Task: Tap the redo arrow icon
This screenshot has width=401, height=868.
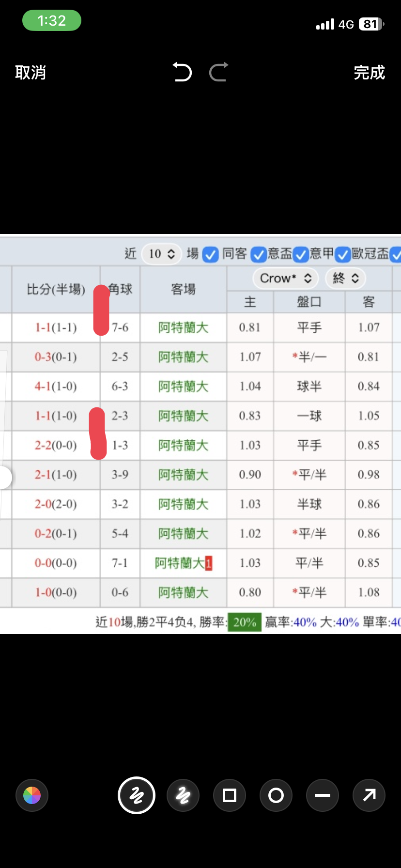Action: (218, 72)
